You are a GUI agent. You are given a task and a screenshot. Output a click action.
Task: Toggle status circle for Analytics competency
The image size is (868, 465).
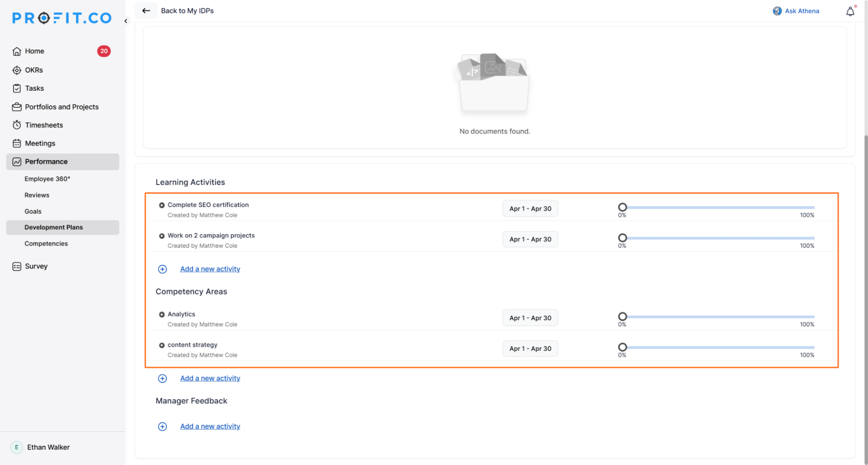[162, 314]
